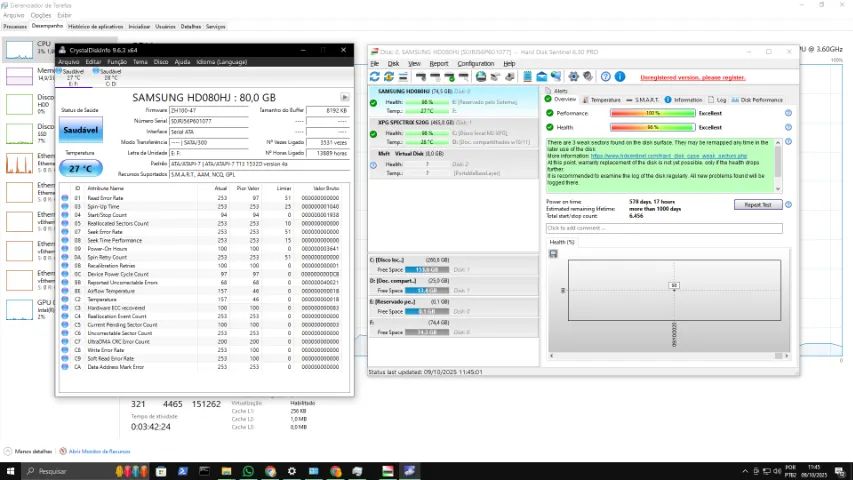Switch to the Information tab in Sentinel
The height and width of the screenshot is (480, 853).
pos(684,100)
